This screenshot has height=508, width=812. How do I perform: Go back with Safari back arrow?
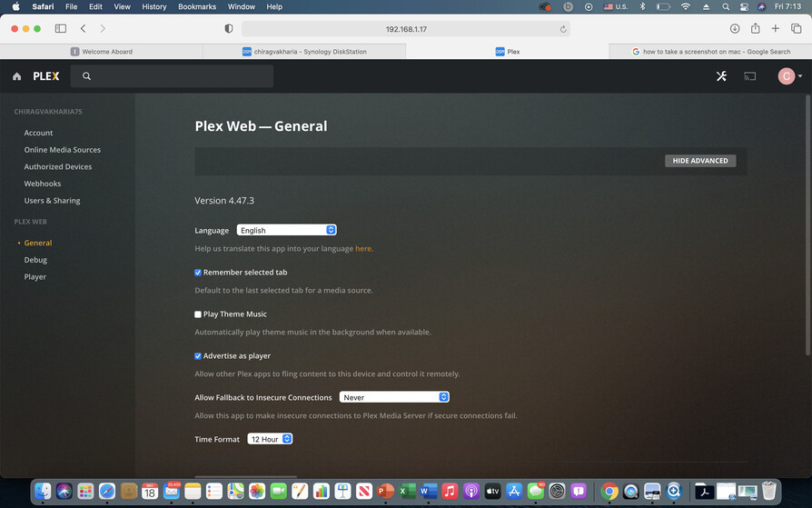[83, 28]
